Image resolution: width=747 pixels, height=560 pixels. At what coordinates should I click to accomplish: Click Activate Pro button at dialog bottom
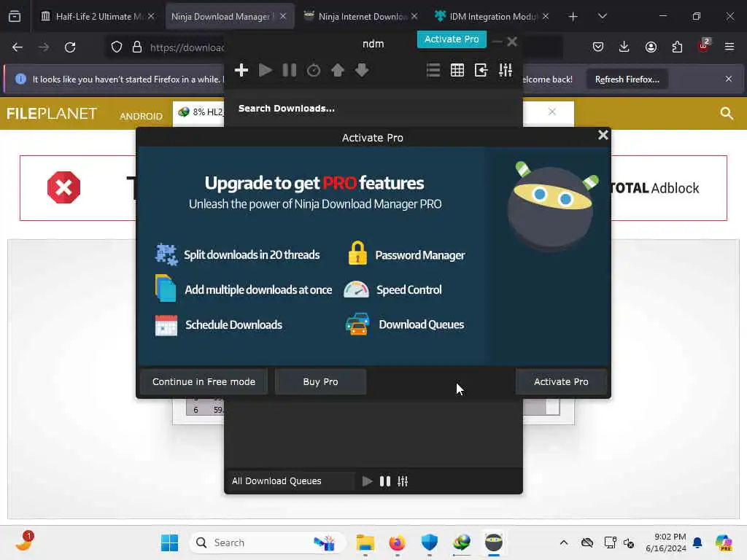click(561, 381)
